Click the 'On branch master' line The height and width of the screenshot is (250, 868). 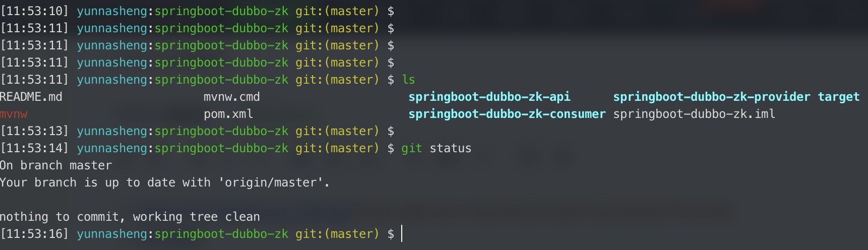click(x=56, y=165)
